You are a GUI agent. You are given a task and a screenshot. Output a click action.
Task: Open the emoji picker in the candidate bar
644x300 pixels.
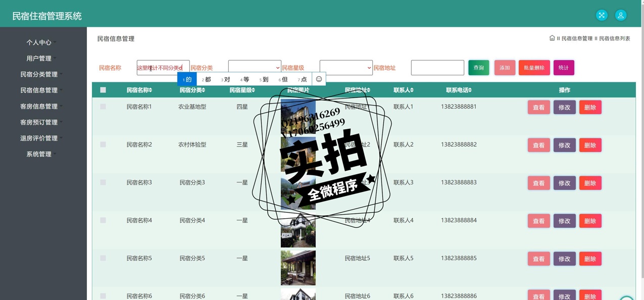(x=319, y=79)
